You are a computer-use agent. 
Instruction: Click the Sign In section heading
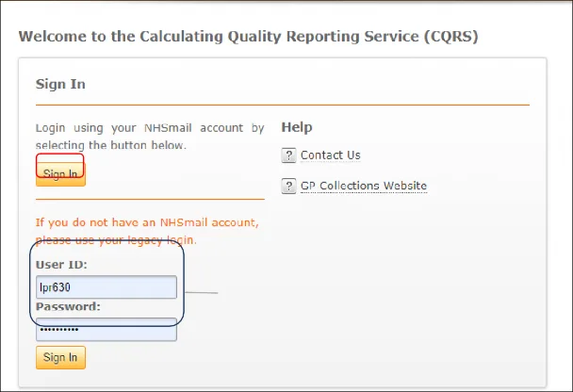click(60, 85)
